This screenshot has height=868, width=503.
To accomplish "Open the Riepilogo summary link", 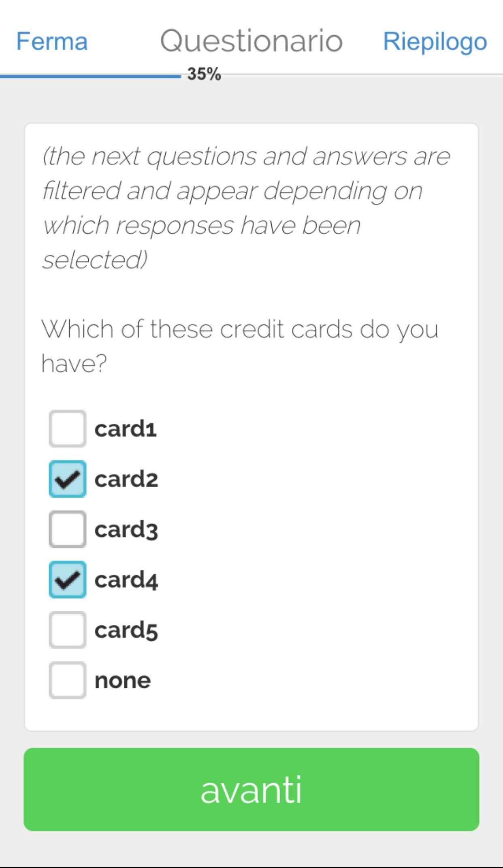I will 435,42.
